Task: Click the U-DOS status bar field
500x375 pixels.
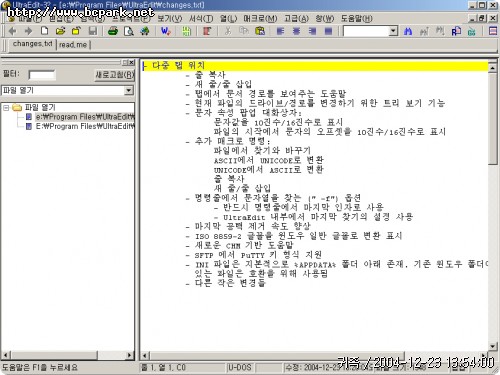Action: [x=239, y=367]
